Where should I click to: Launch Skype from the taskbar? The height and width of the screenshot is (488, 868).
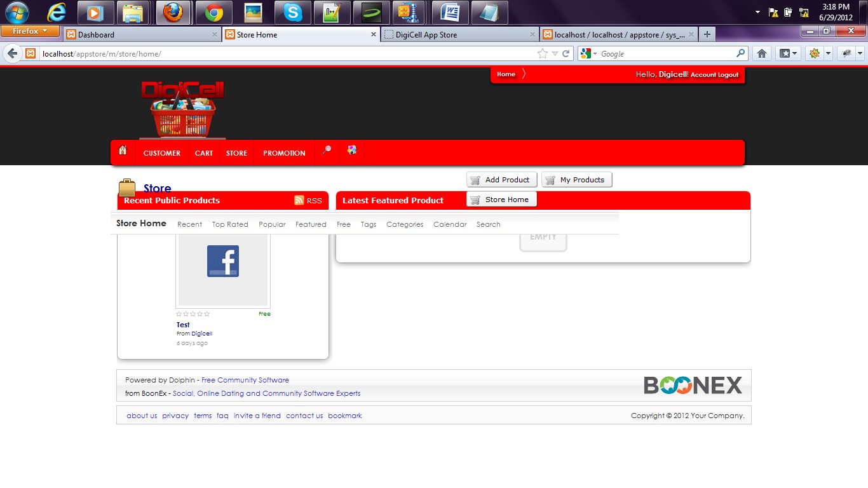(x=292, y=13)
